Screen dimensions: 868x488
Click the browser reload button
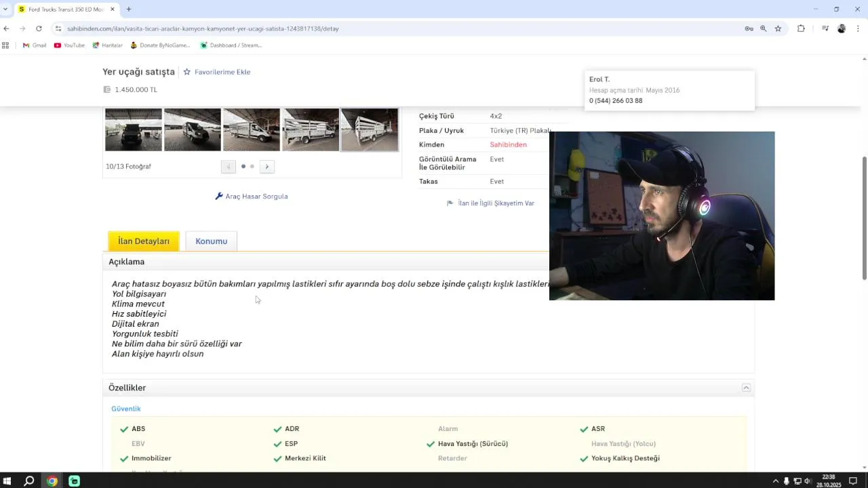[x=39, y=28]
